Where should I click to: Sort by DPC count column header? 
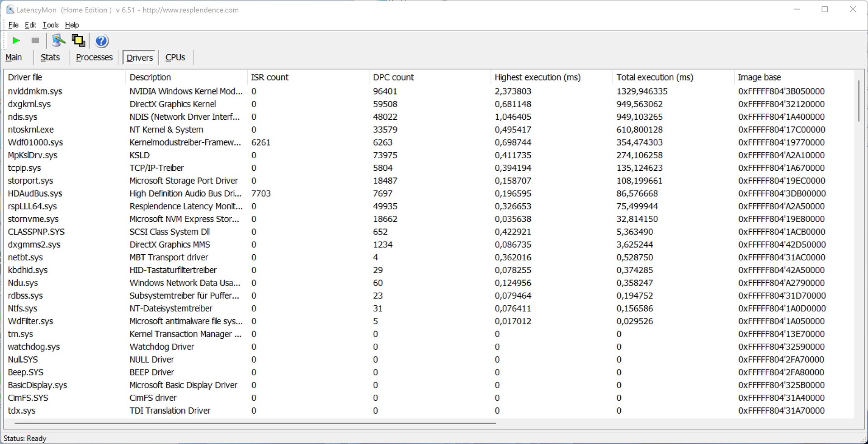(x=393, y=77)
